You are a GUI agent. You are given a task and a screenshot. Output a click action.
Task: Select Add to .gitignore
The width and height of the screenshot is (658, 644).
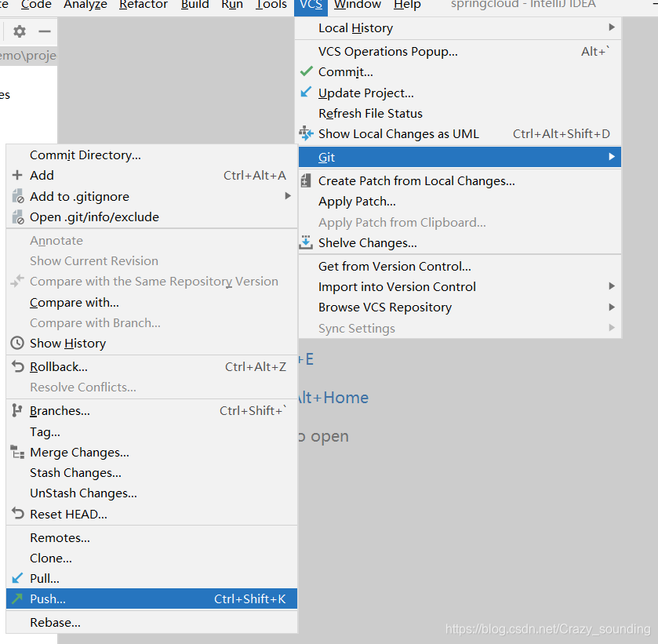(x=151, y=196)
